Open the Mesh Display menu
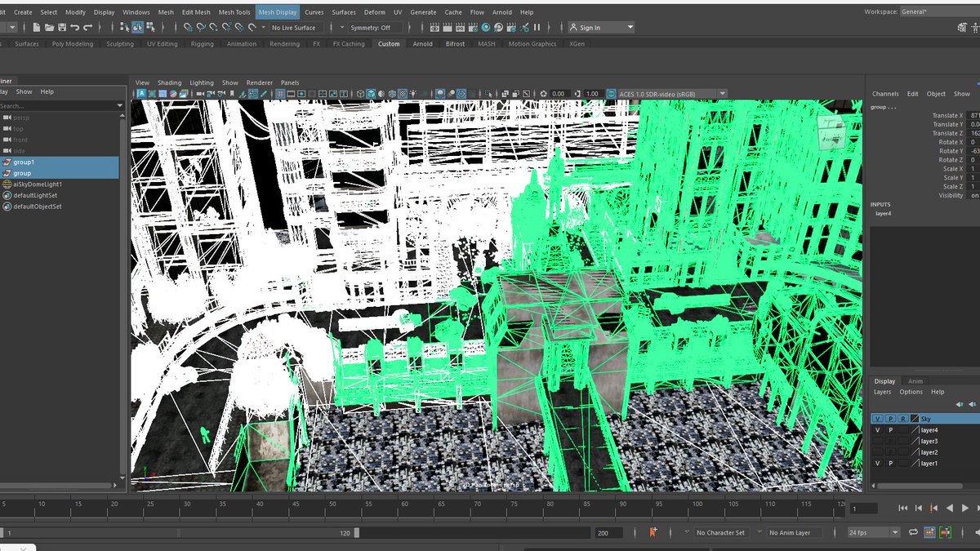 278,12
